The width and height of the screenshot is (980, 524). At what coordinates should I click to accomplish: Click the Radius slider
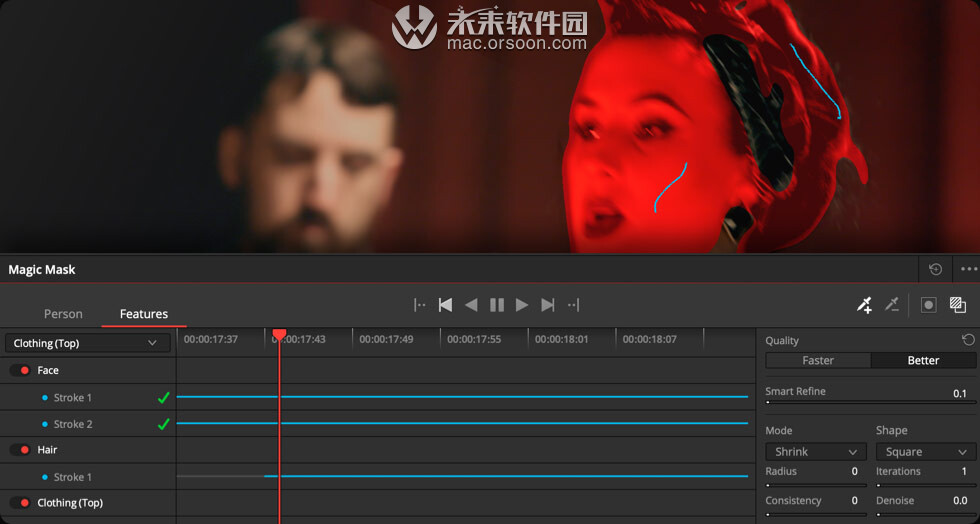(x=816, y=485)
